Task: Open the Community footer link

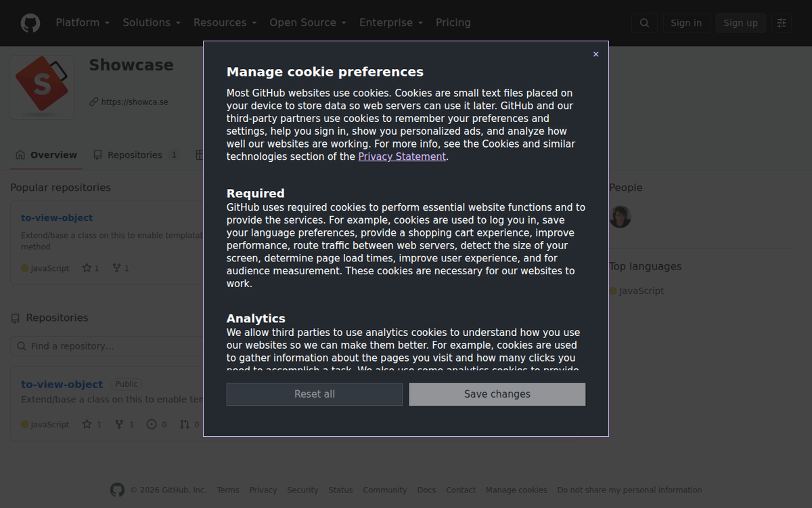Action: 385,490
